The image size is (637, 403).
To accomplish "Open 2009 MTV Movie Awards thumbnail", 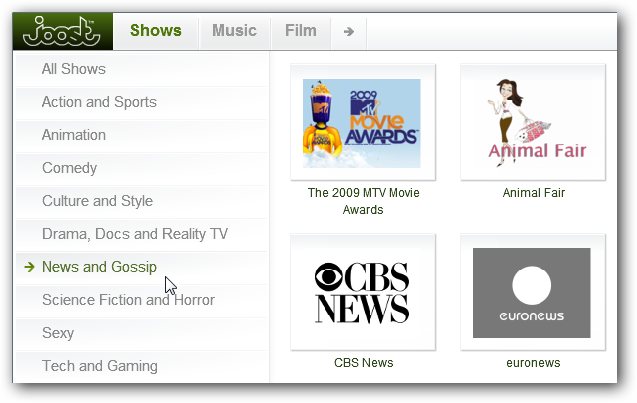I will coord(363,122).
